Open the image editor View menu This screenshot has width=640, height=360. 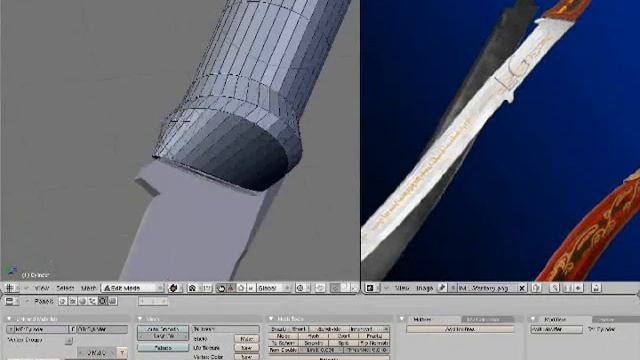[x=402, y=288]
